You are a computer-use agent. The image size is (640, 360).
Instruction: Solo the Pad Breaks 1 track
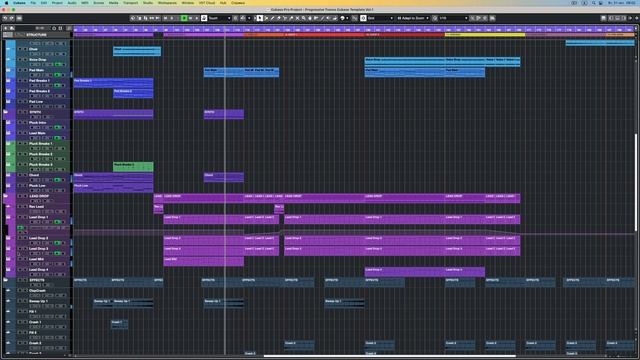[25, 81]
